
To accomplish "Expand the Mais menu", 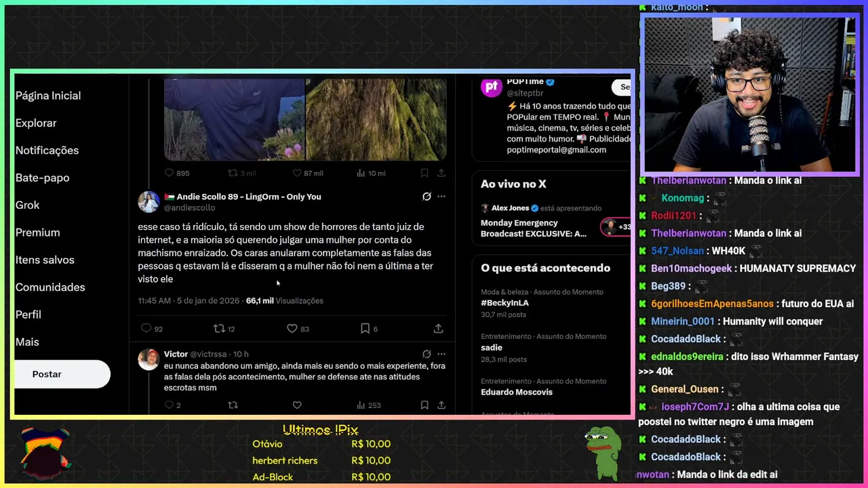I will 27,342.
